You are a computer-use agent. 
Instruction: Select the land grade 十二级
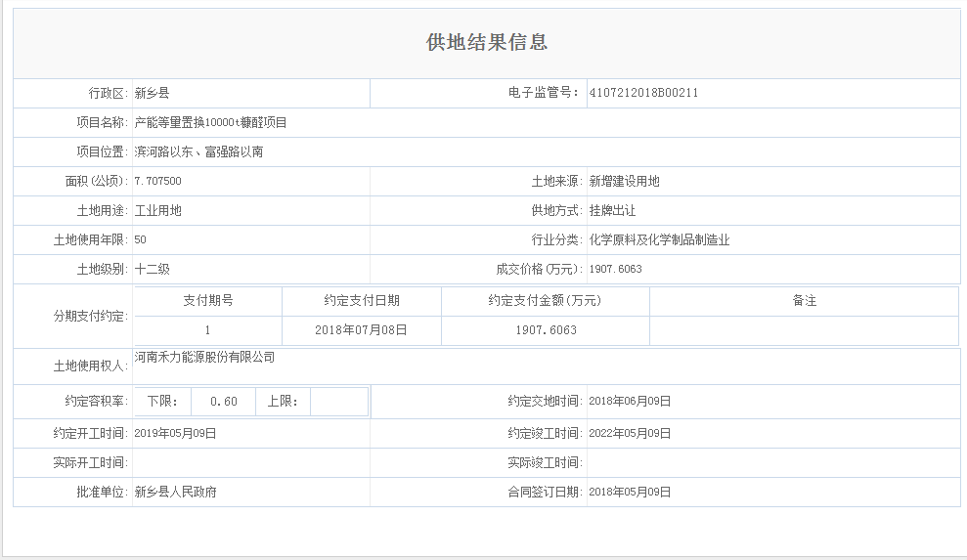coord(152,269)
